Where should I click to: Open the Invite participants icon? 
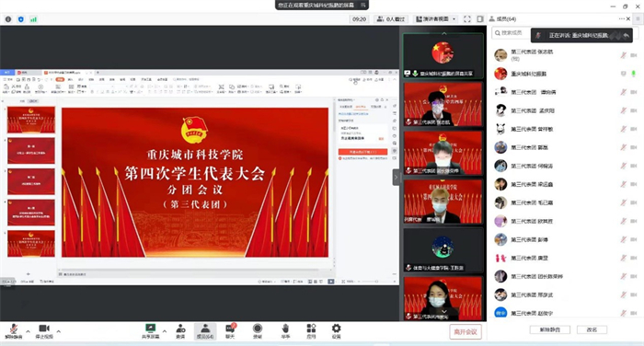click(180, 331)
